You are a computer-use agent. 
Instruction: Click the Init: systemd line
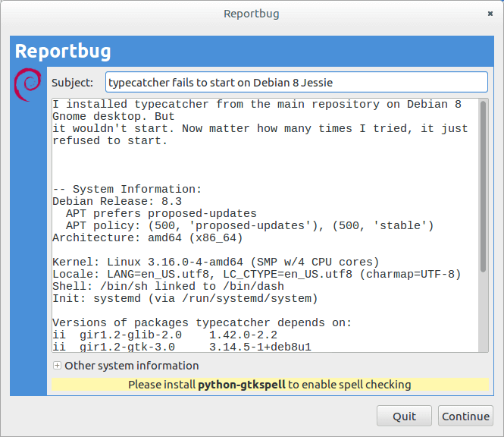[x=184, y=298]
